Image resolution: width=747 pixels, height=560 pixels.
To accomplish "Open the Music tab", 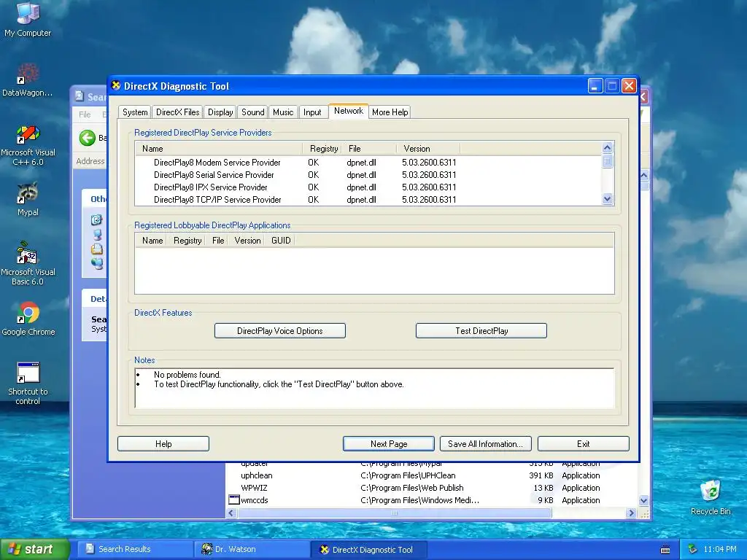I will tap(283, 112).
